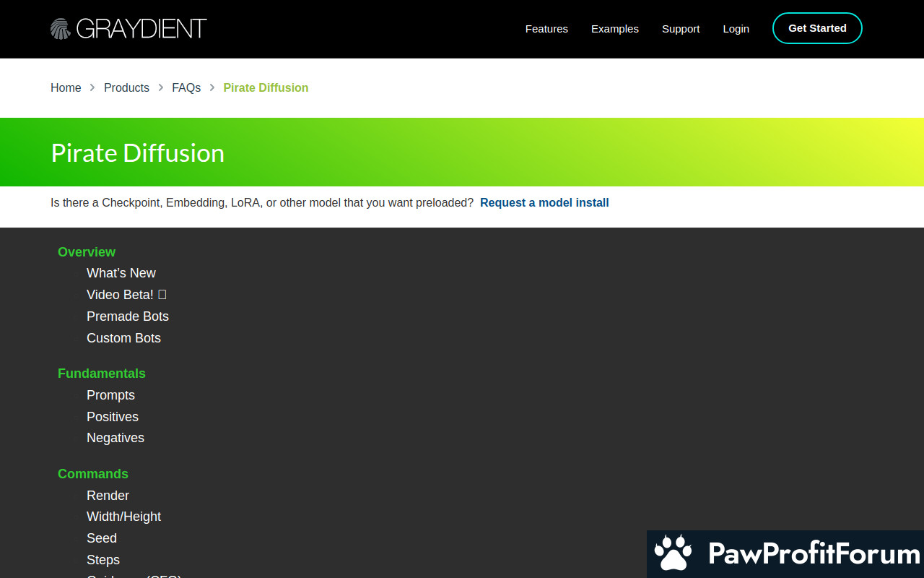
Task: Open the Seed command topic
Action: tap(102, 538)
